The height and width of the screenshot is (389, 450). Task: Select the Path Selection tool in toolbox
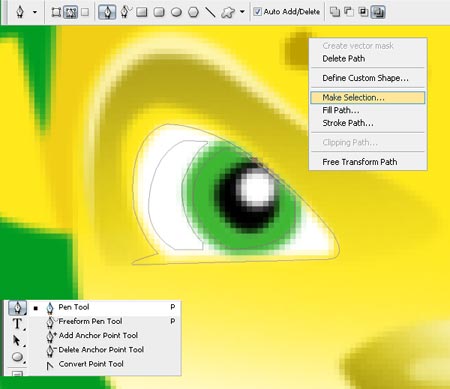pyautogui.click(x=17, y=341)
